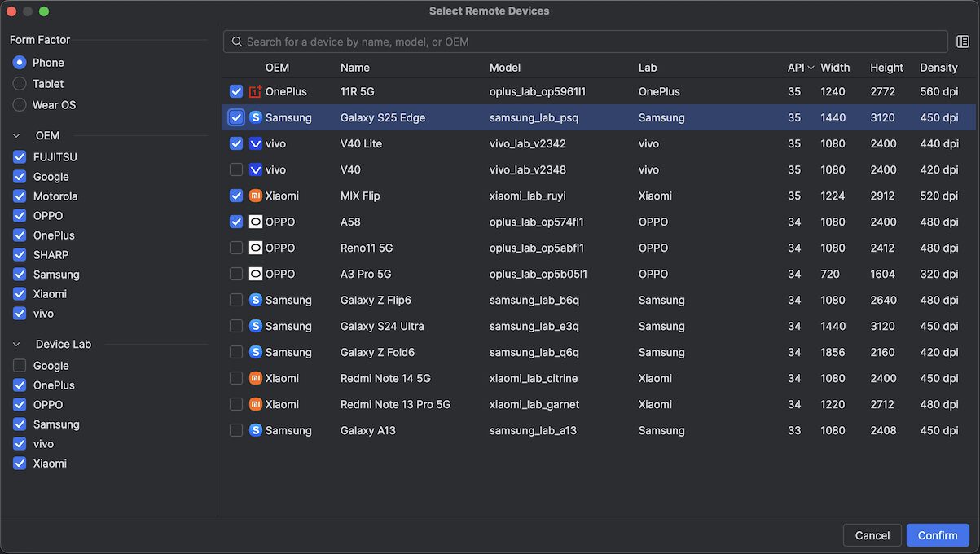Click the search magnifier icon
This screenshot has width=980, height=554.
(x=237, y=42)
